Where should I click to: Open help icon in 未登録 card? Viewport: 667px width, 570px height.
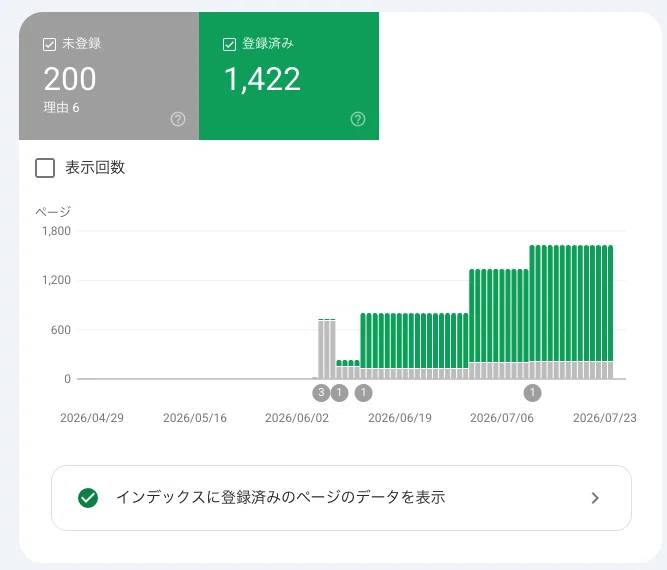[x=178, y=119]
